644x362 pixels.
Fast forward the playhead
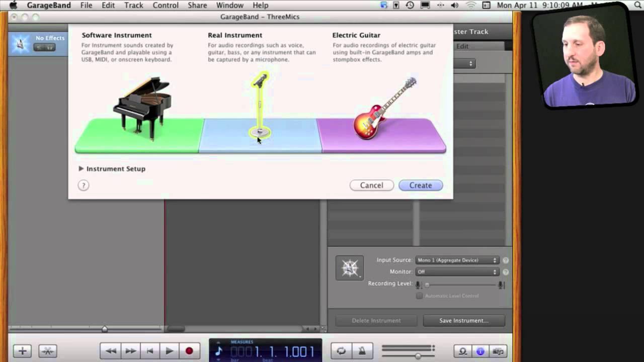130,351
